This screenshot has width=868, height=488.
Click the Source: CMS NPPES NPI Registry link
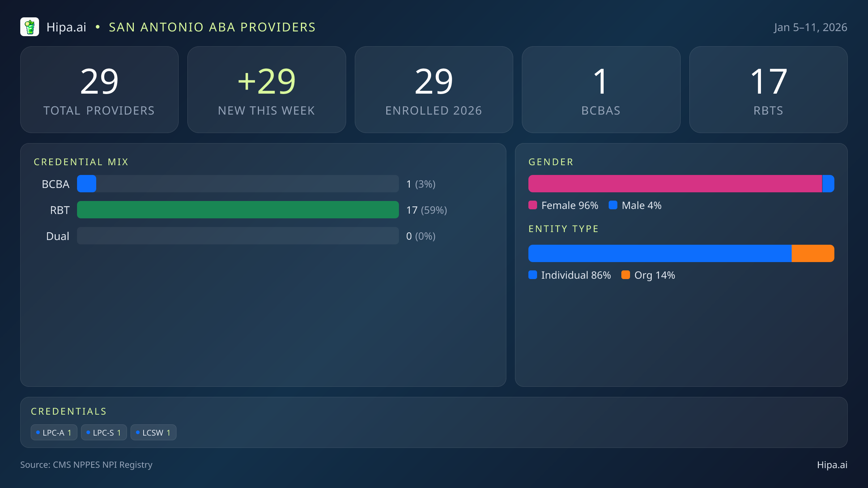[x=86, y=465]
